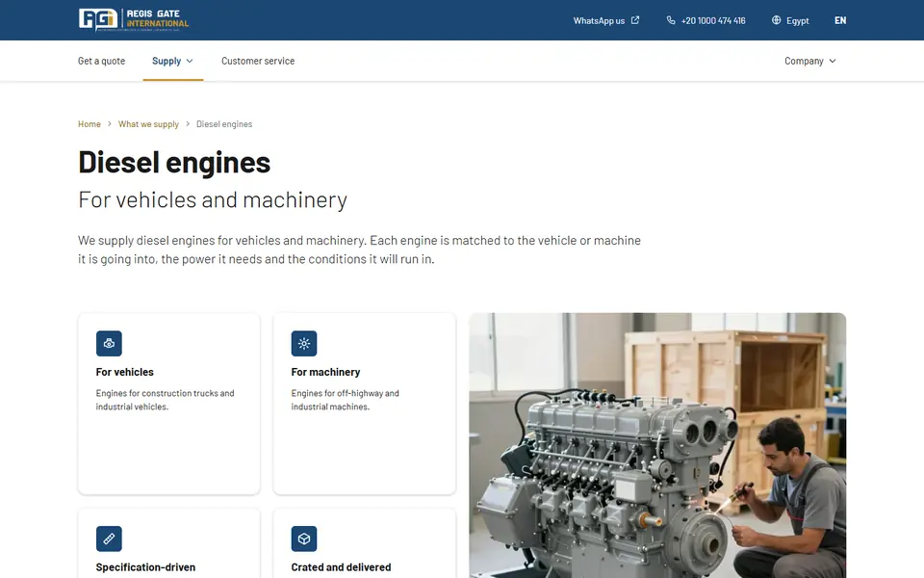Click the Specification-driven card heading
Screen dimensions: 924x578
click(x=145, y=567)
